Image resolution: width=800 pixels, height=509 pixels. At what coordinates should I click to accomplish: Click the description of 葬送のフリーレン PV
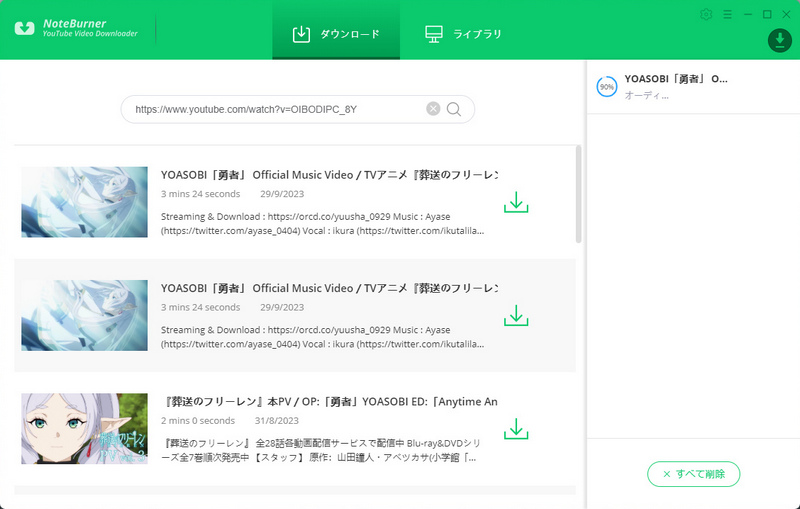coord(320,450)
